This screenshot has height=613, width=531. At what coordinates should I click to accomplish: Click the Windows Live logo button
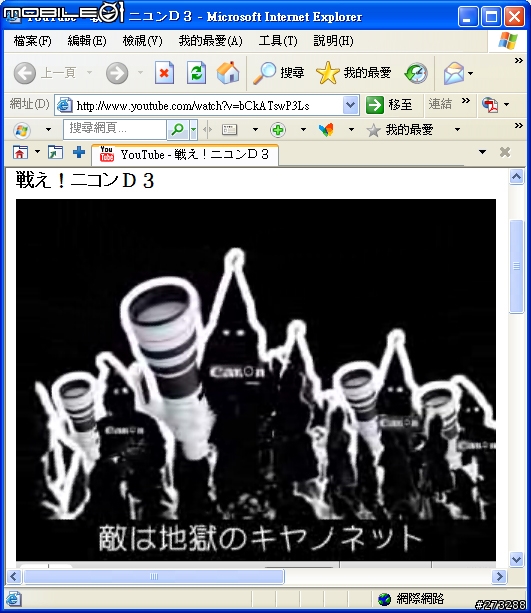[x=22, y=130]
